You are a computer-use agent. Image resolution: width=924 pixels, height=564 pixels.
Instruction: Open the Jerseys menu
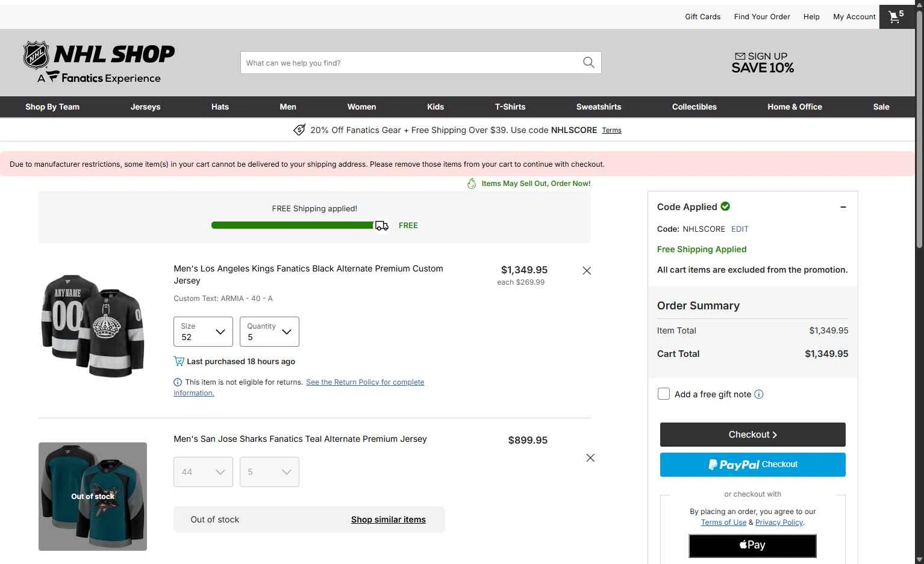point(146,107)
